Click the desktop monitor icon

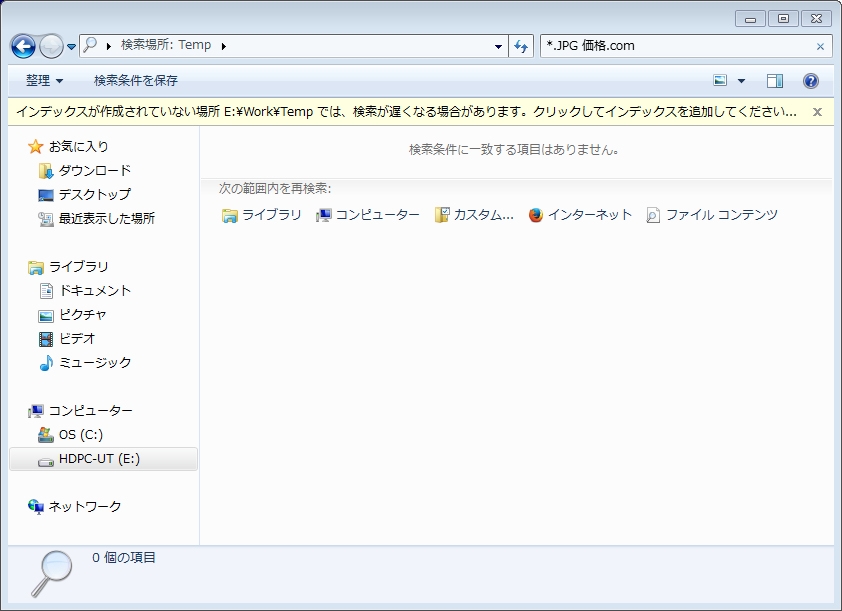(x=46, y=195)
